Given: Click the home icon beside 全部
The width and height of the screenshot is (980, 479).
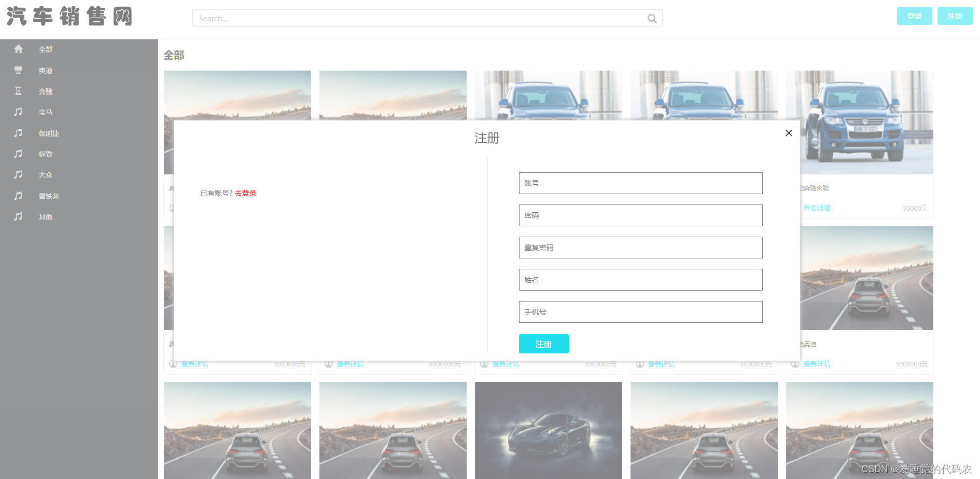Looking at the screenshot, I should pos(18,49).
